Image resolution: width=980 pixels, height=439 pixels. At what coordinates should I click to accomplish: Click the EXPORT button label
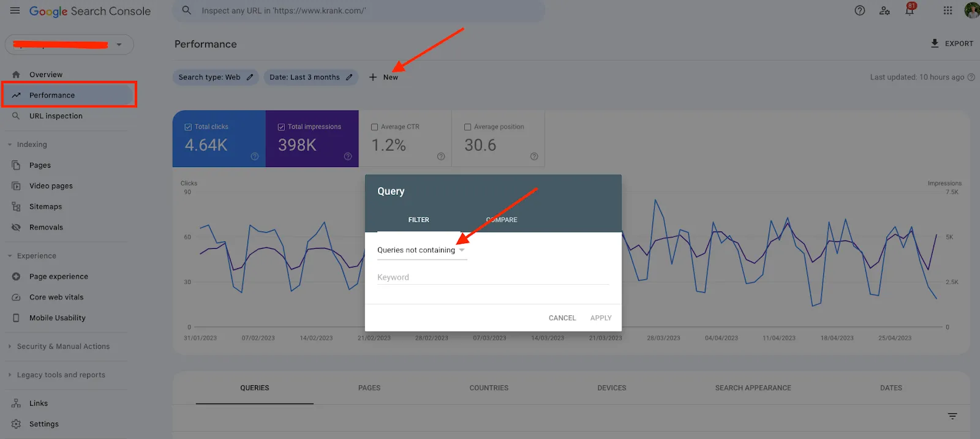point(959,43)
